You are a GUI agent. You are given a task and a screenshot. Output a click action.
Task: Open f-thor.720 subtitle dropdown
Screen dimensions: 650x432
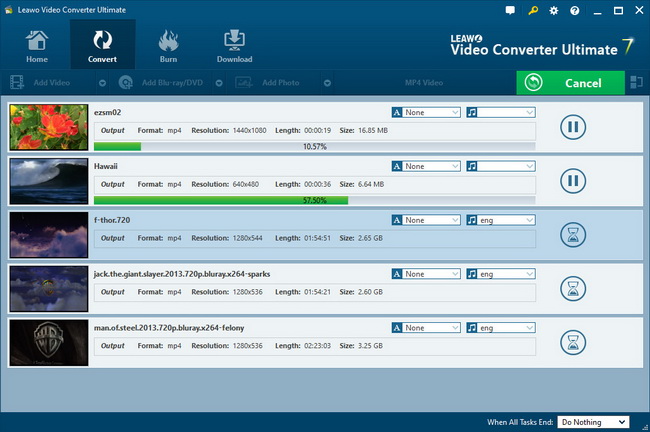point(426,220)
